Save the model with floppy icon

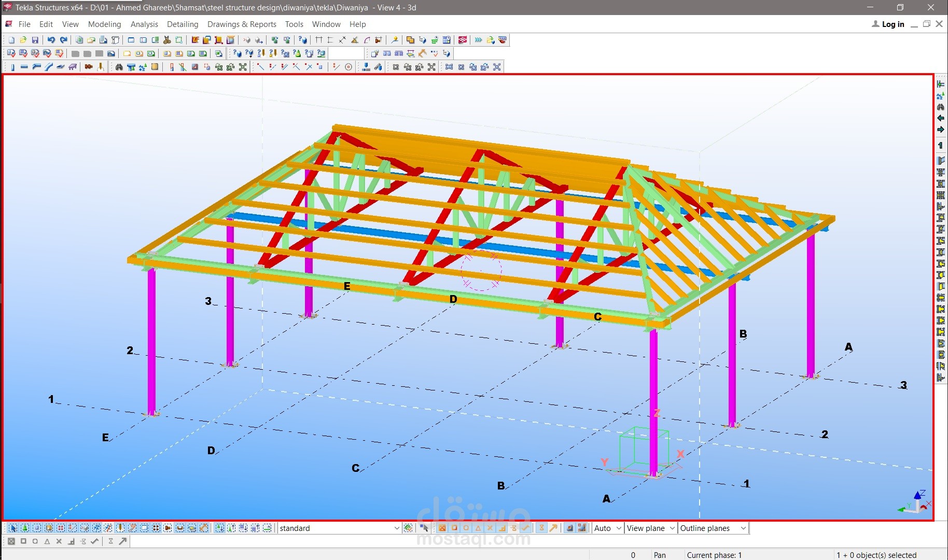(x=35, y=40)
